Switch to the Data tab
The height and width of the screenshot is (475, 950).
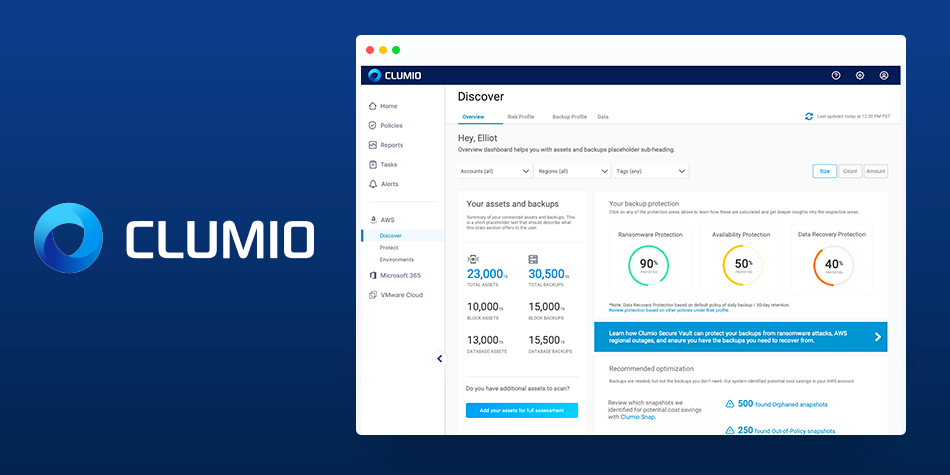603,116
